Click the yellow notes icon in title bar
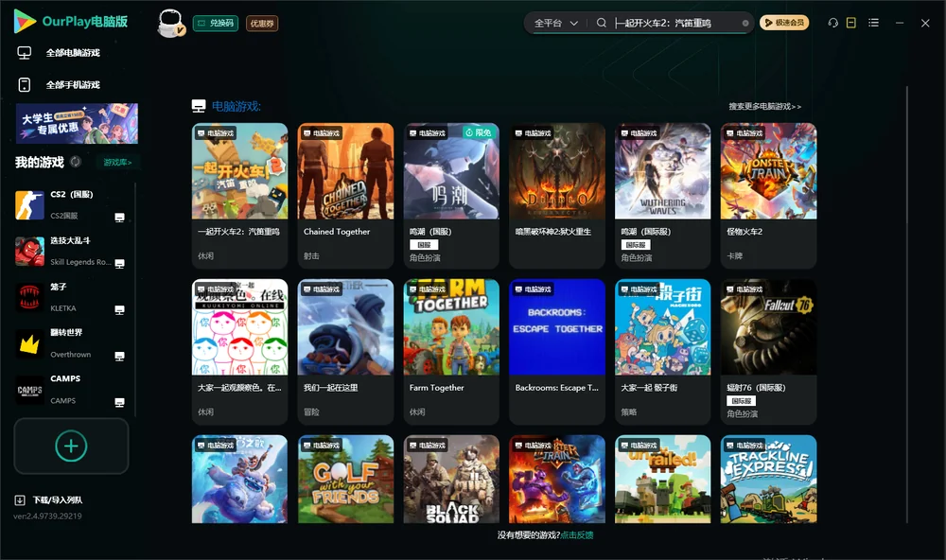Viewport: 946px width, 560px height. [851, 23]
